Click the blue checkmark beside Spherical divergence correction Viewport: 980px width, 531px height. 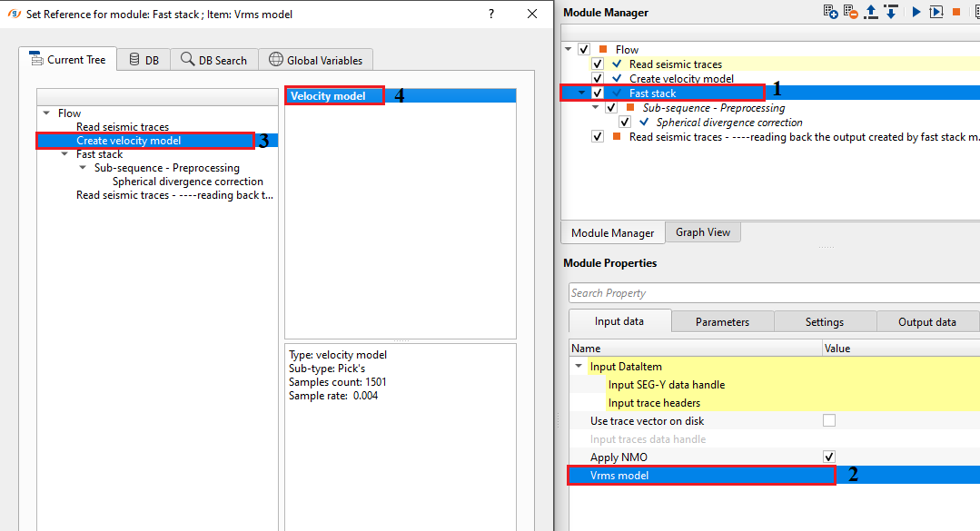click(x=644, y=122)
